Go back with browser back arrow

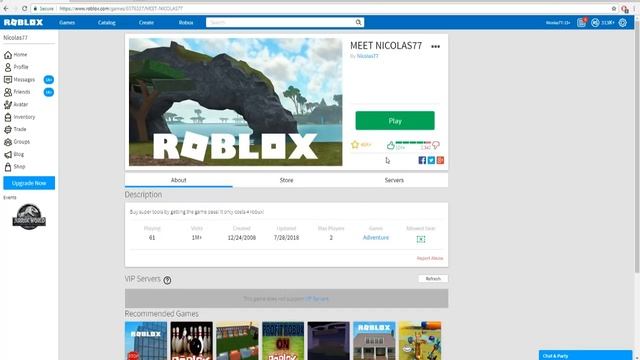pos(6,8)
